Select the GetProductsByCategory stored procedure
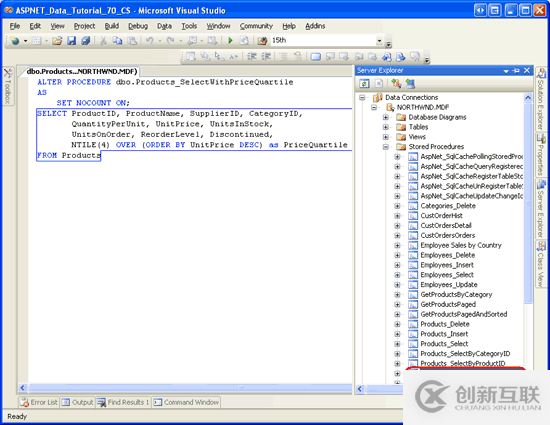The height and width of the screenshot is (425, 550). pyautogui.click(x=456, y=295)
